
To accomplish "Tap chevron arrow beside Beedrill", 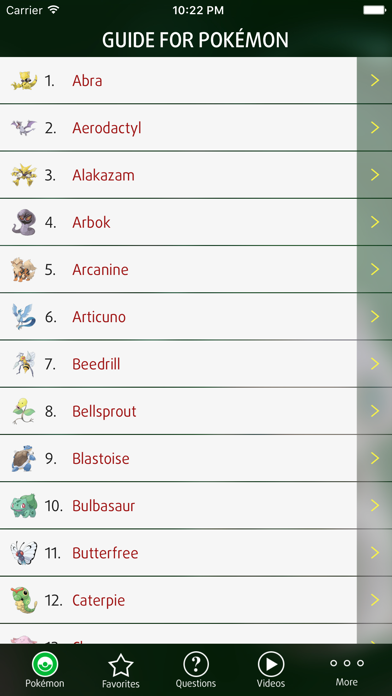I will coord(375,364).
